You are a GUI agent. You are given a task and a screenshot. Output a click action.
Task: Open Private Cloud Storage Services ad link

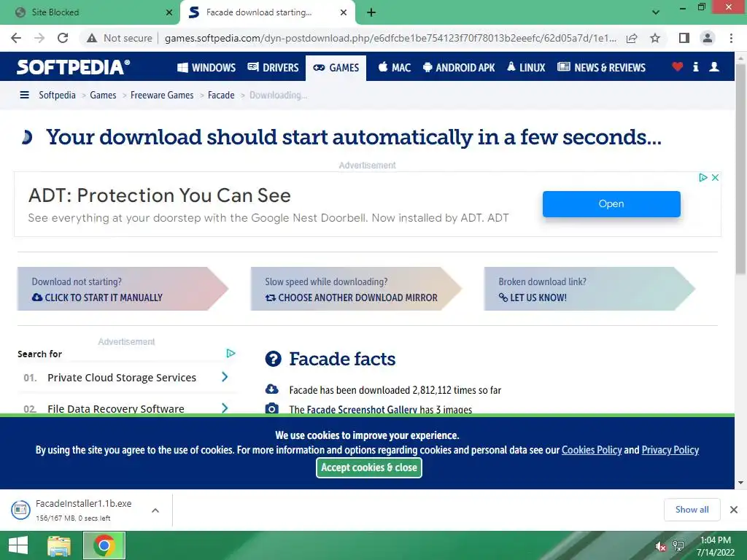pyautogui.click(x=122, y=378)
